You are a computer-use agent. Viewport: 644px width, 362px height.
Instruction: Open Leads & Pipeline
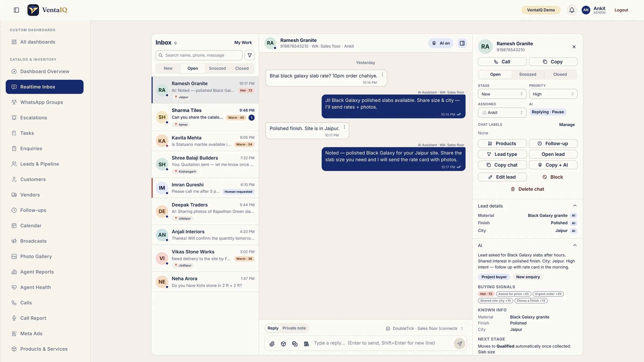coord(45,164)
